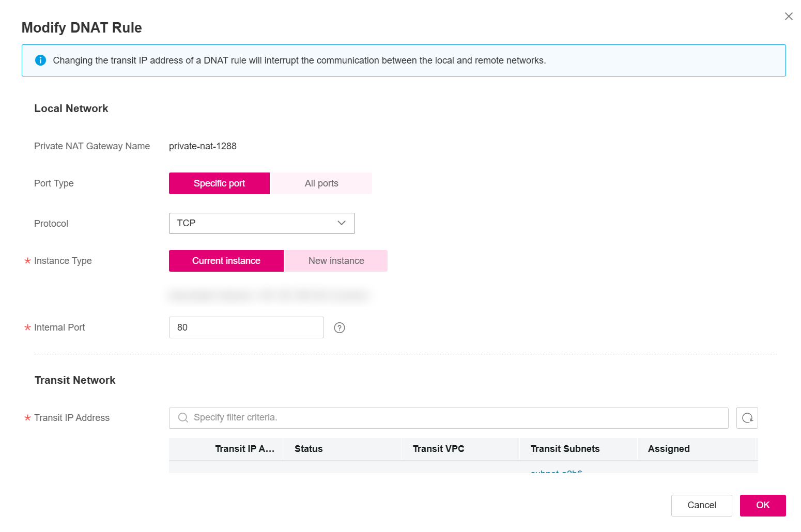
Task: Switch to New instance type
Action: (336, 261)
